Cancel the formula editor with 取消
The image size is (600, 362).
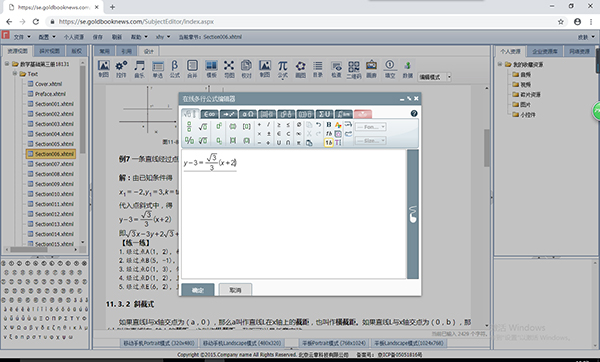tap(235, 290)
